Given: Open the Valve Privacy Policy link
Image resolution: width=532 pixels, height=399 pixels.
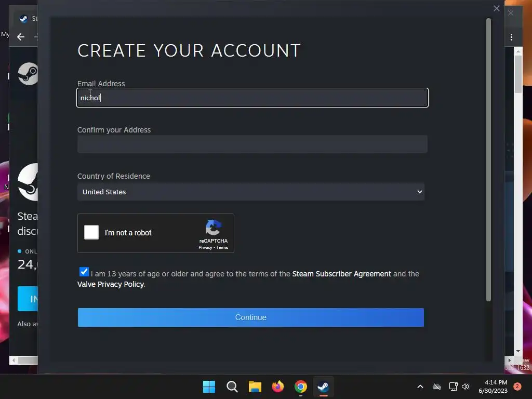Looking at the screenshot, I should (x=111, y=284).
